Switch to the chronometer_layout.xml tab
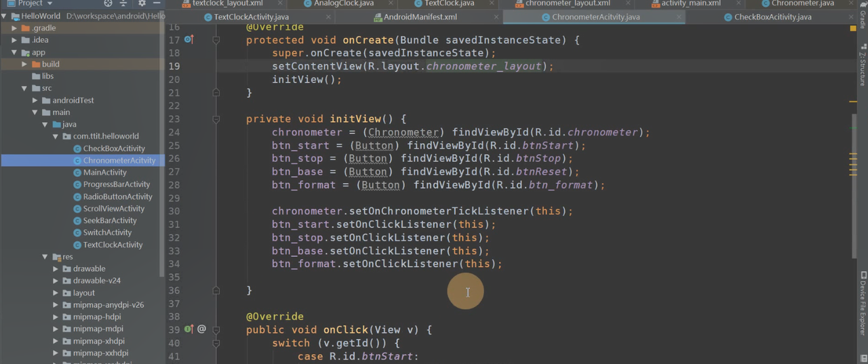 568,3
